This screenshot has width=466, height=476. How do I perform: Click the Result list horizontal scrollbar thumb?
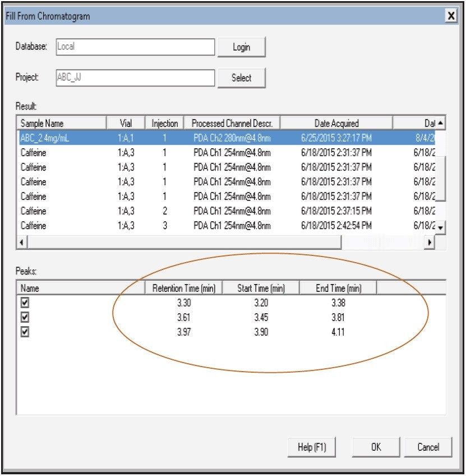click(184, 242)
